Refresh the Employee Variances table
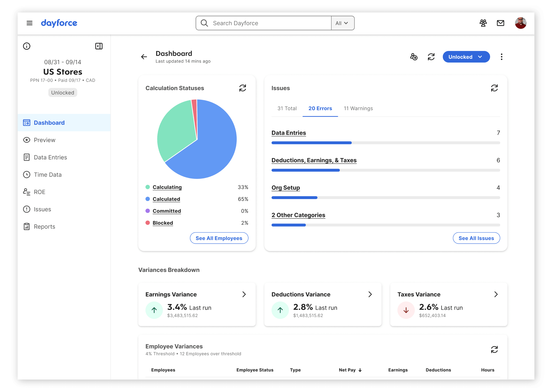Image resolution: width=552 pixels, height=392 pixels. 495,349
